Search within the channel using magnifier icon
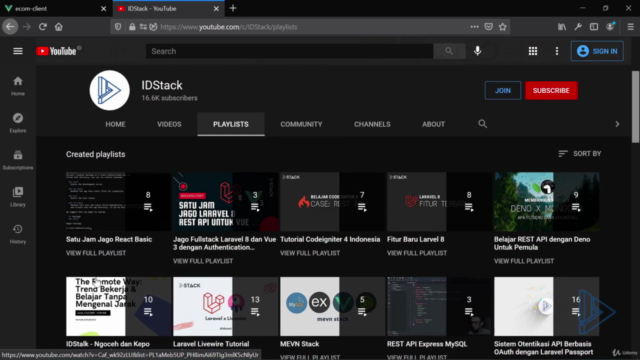The height and width of the screenshot is (360, 640). [482, 124]
